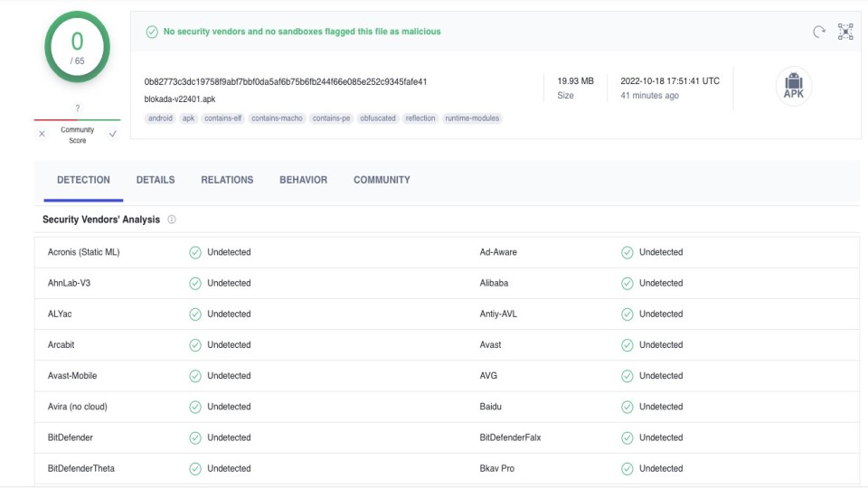Click Undetected text in Baidu row
The height and width of the screenshot is (488, 868).
click(x=661, y=407)
